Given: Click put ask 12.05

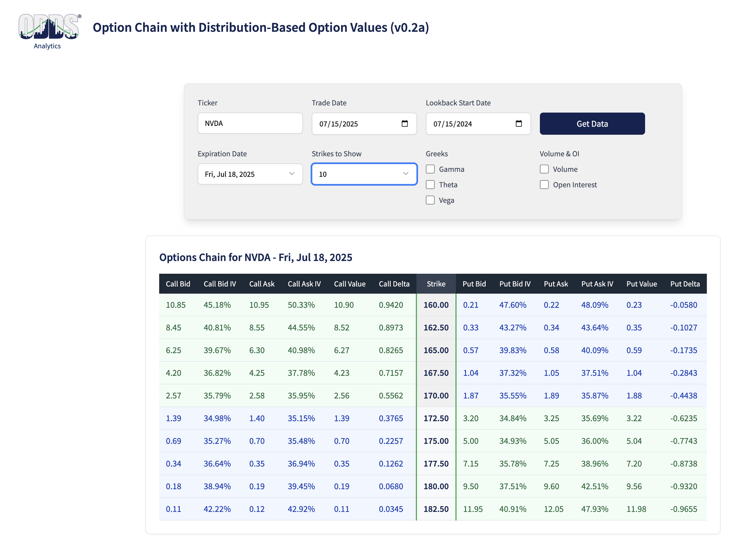Looking at the screenshot, I should (x=553, y=509).
